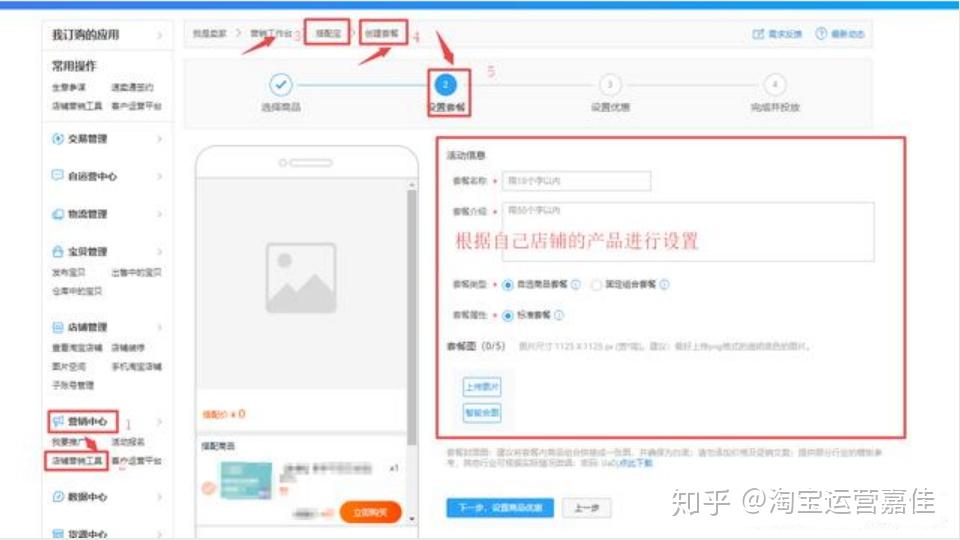Click the placeholder image in phone preview
The width and height of the screenshot is (960, 540).
(x=301, y=278)
